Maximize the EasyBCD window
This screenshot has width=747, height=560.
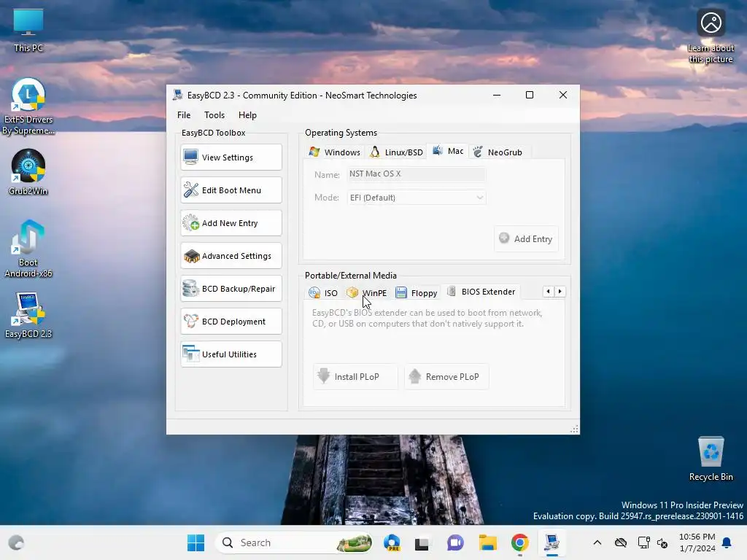pyautogui.click(x=530, y=95)
